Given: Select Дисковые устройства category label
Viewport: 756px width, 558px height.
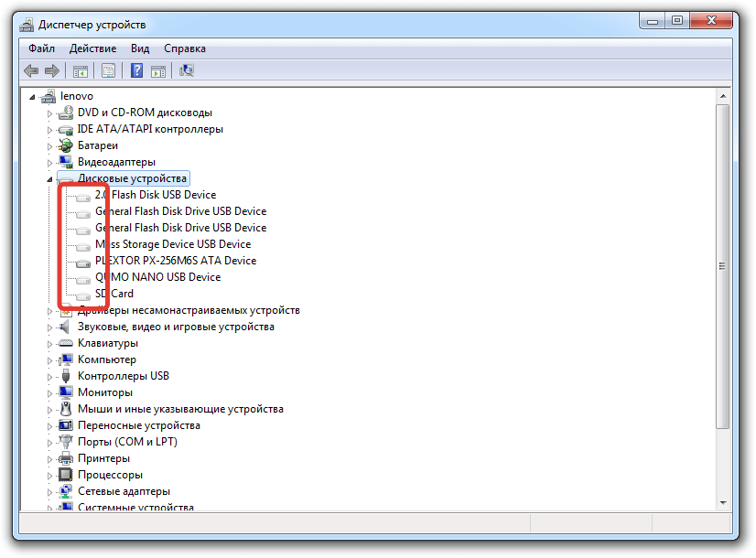Looking at the screenshot, I should pyautogui.click(x=132, y=178).
